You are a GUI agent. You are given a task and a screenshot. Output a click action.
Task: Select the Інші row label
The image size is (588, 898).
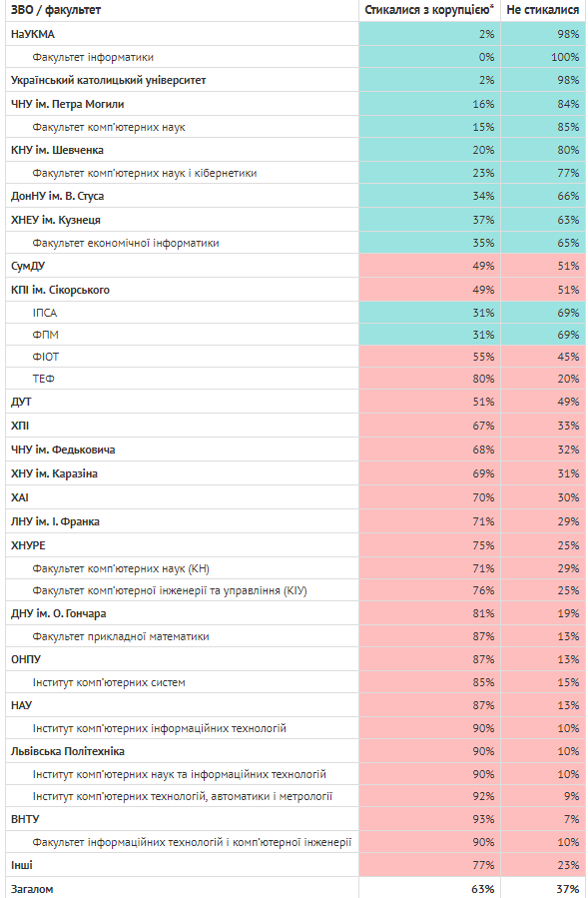(x=22, y=865)
